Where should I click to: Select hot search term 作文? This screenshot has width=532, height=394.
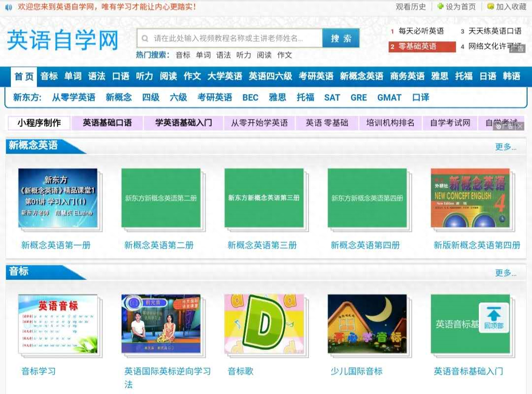click(284, 55)
